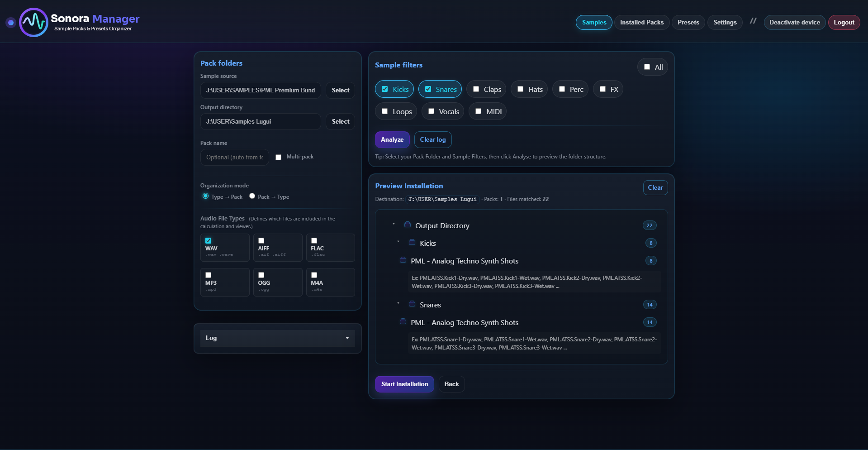Viewport: 868px width, 450px height.
Task: Click the Kicks folder 8 count badge
Action: point(651,243)
